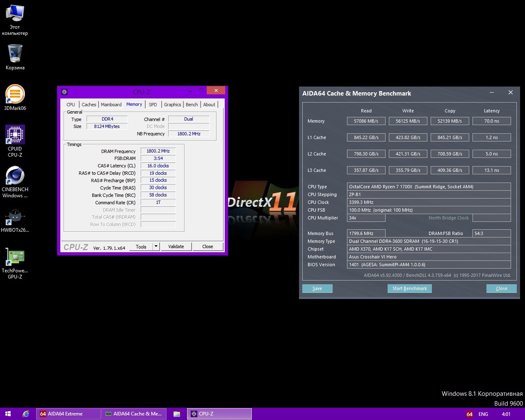The height and width of the screenshot is (420, 525).
Task: Click CPU Type field OctalCore AMD Ryzen 7 1700X
Action: click(429, 187)
